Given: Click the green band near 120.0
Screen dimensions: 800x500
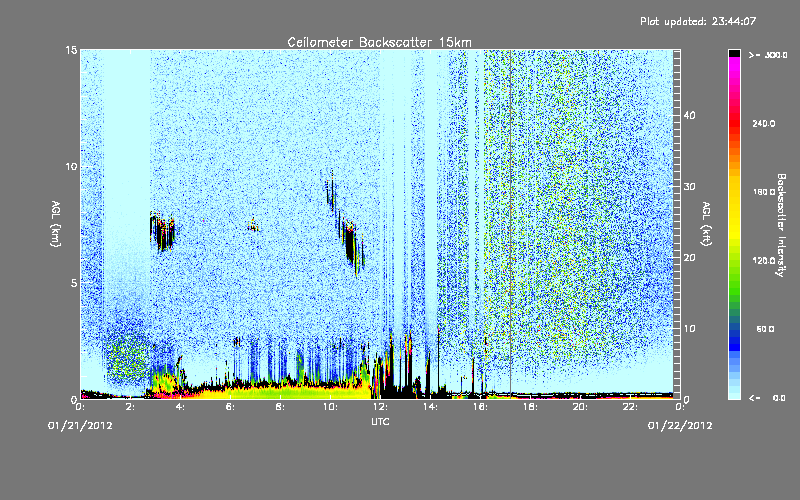Looking at the screenshot, I should [x=734, y=261].
